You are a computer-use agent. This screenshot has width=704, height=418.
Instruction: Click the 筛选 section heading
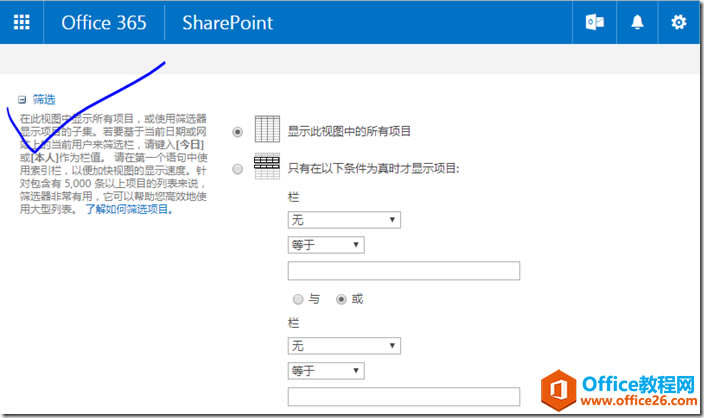pos(44,99)
